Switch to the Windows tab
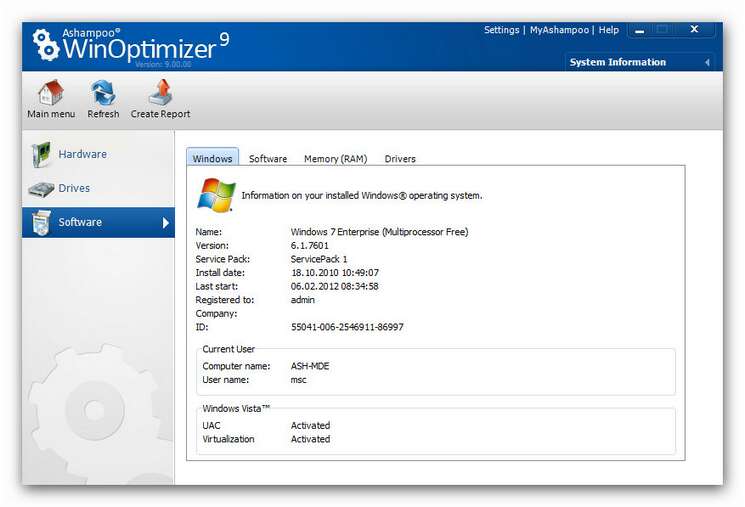Viewport: 745px width, 507px height. 212,158
